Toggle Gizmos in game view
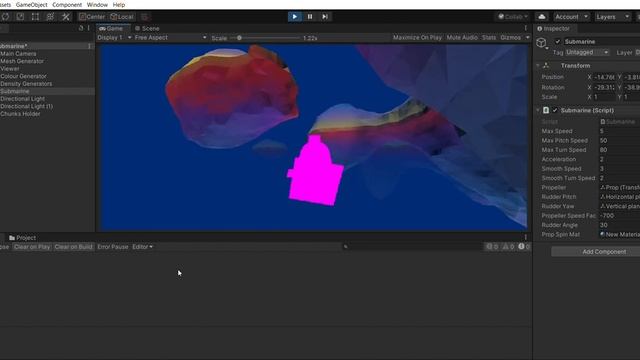Image resolution: width=640 pixels, height=360 pixels. point(511,38)
